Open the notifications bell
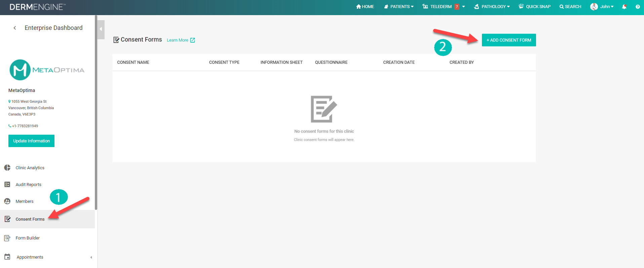 624,7
